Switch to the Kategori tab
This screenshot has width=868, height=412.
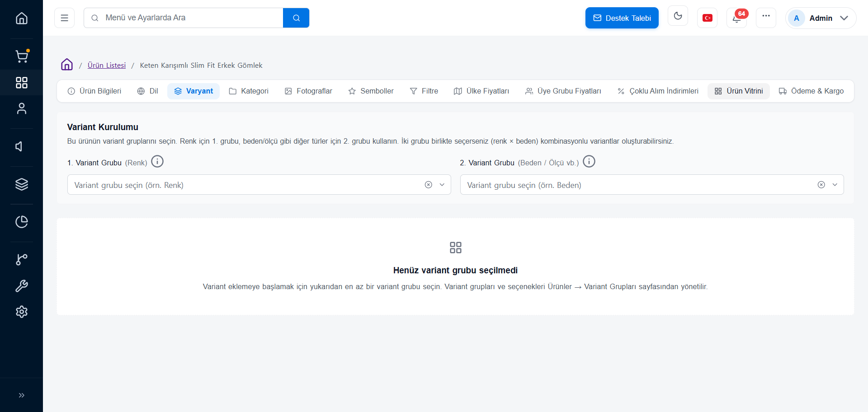pos(249,91)
